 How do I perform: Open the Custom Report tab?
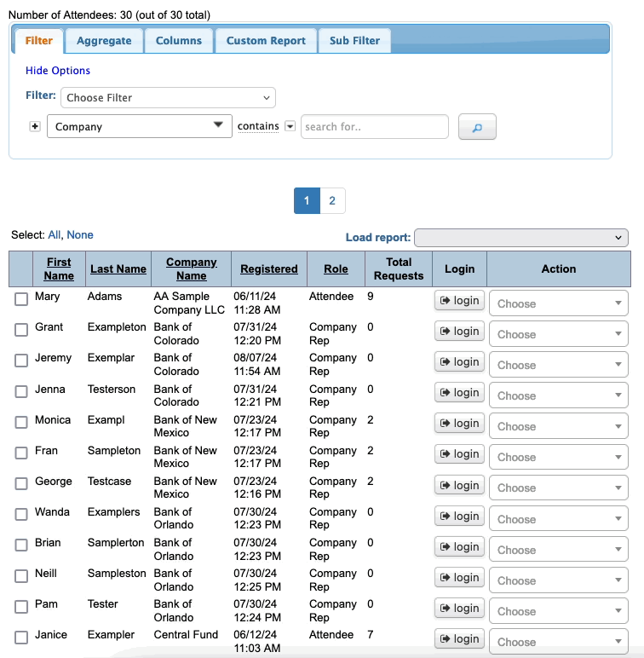click(266, 40)
